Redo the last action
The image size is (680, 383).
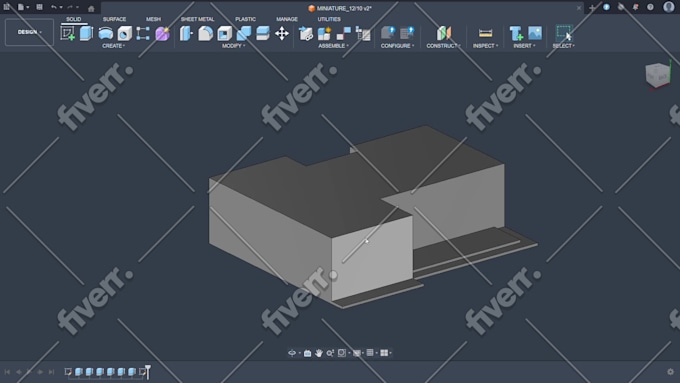70,7
